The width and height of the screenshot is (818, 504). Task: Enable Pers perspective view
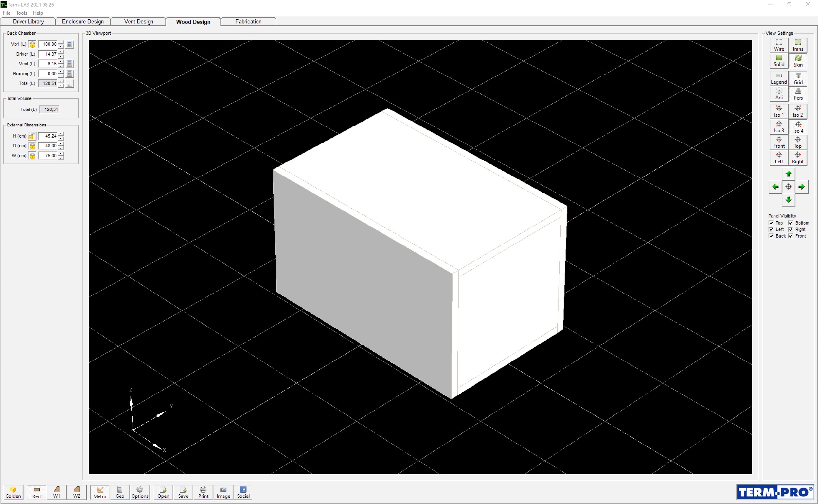[798, 94]
